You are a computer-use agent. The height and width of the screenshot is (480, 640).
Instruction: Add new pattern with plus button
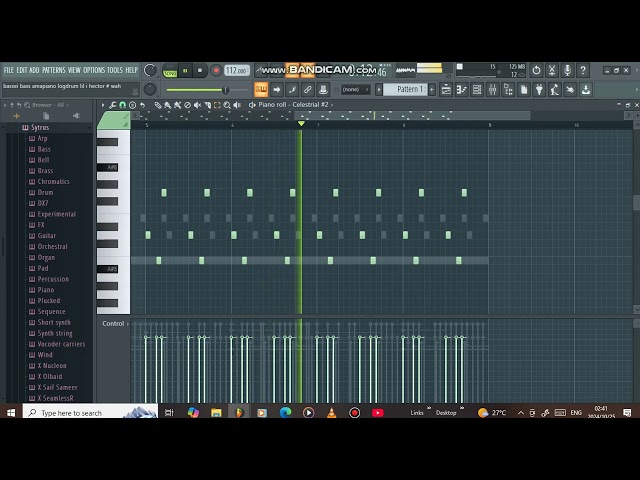tap(432, 89)
